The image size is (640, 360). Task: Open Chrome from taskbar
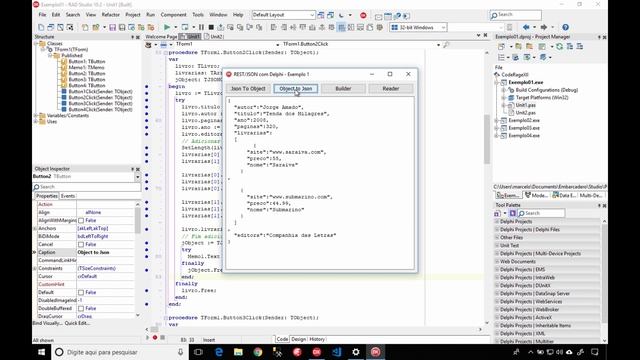tap(258, 352)
